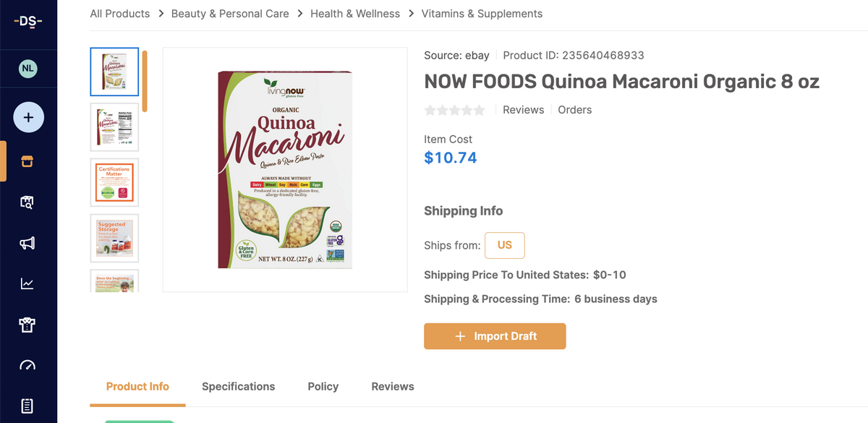Open the Reviews link beside star rating
The width and height of the screenshot is (868, 423).
pos(523,109)
